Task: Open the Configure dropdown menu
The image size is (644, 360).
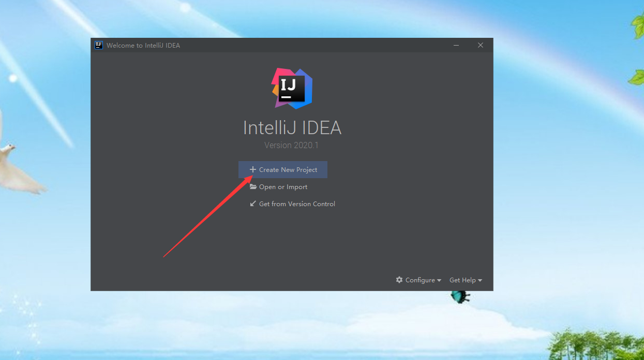Action: tap(418, 280)
